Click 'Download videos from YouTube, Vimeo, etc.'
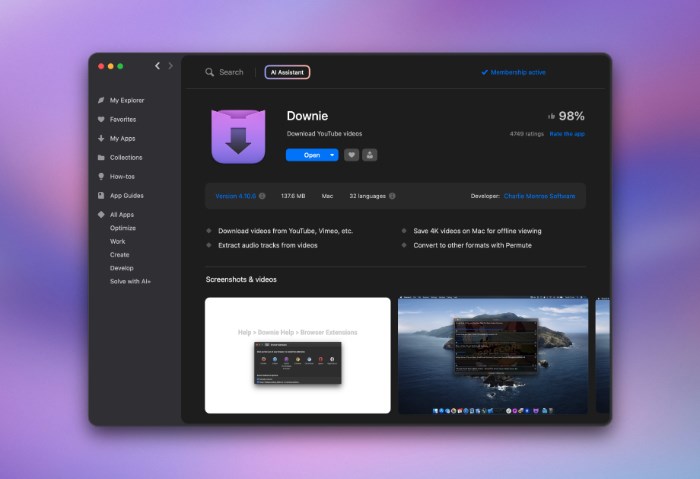The width and height of the screenshot is (700, 479). tap(285, 231)
